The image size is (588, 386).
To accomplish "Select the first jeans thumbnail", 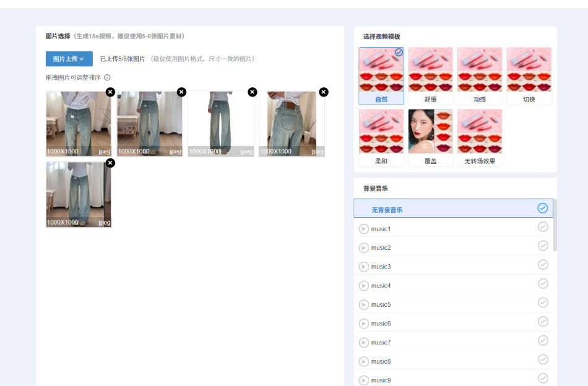I will coord(79,124).
